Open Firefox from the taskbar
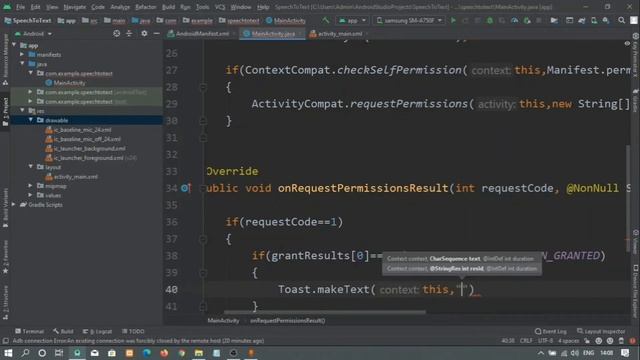 point(164,353)
